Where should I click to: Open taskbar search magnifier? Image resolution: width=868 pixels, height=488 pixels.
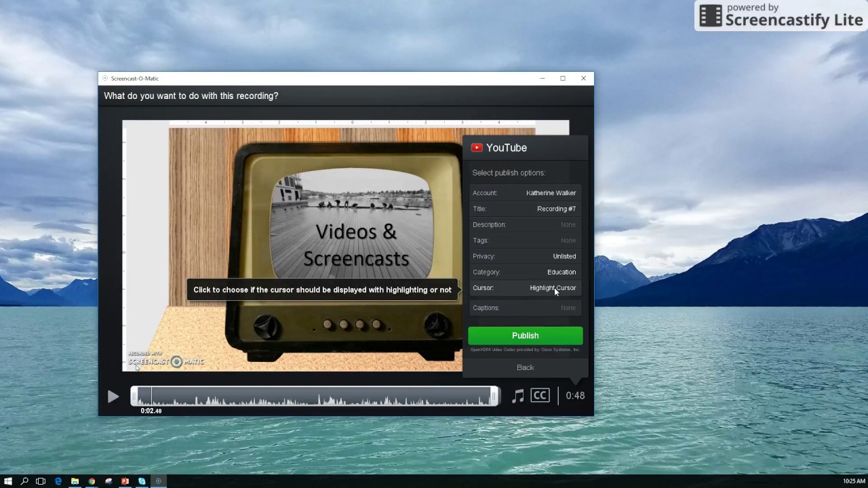(24, 481)
